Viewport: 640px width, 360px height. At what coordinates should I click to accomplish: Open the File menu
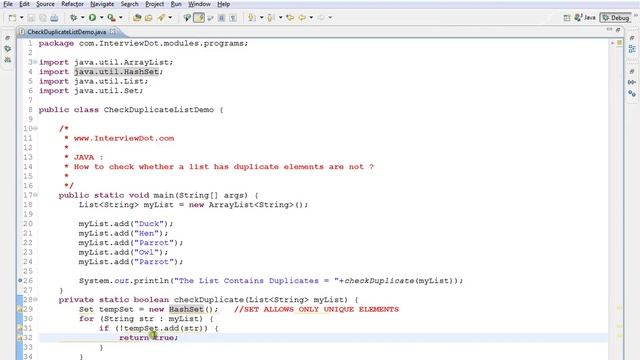click(x=8, y=4)
